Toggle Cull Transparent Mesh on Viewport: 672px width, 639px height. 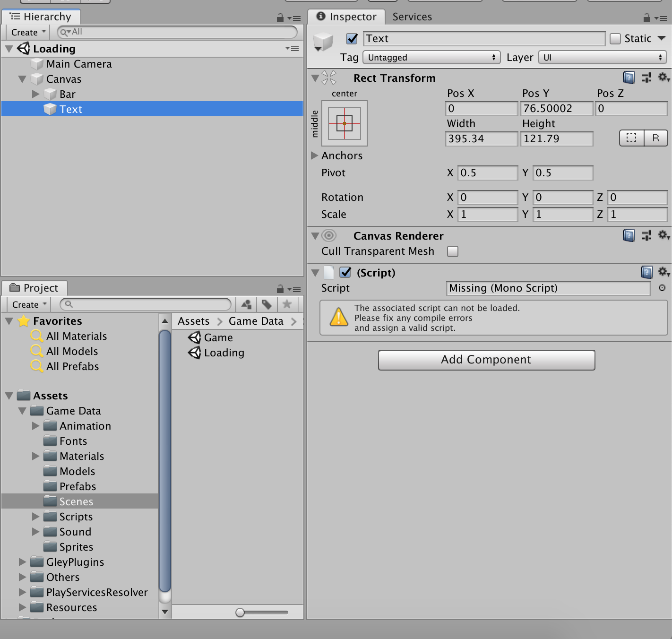(452, 251)
